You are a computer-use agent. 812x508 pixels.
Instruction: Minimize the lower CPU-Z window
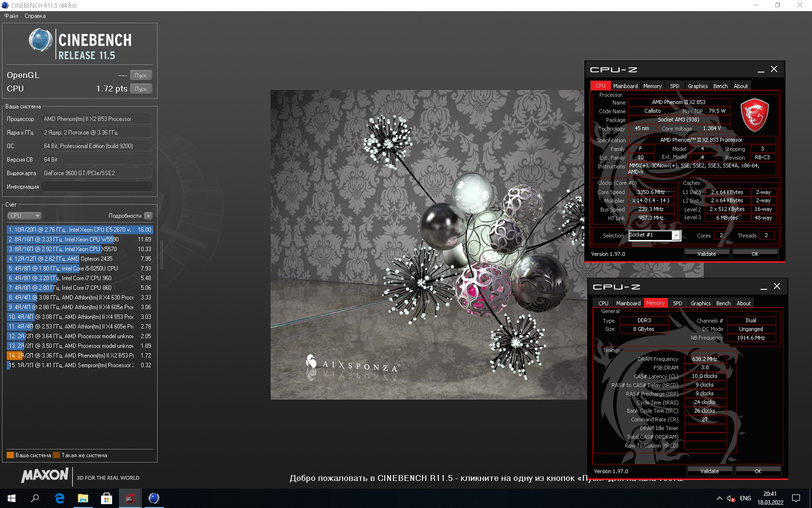coord(764,287)
